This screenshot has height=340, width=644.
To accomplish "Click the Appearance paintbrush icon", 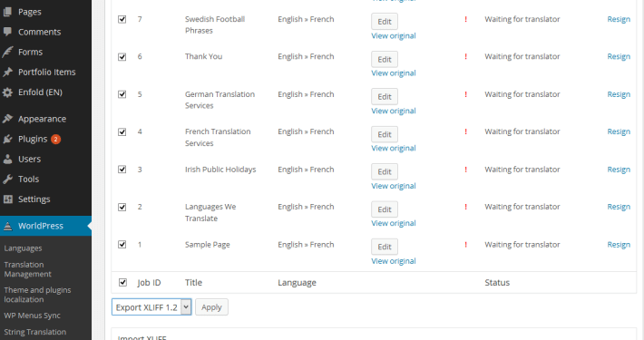I will point(7,119).
